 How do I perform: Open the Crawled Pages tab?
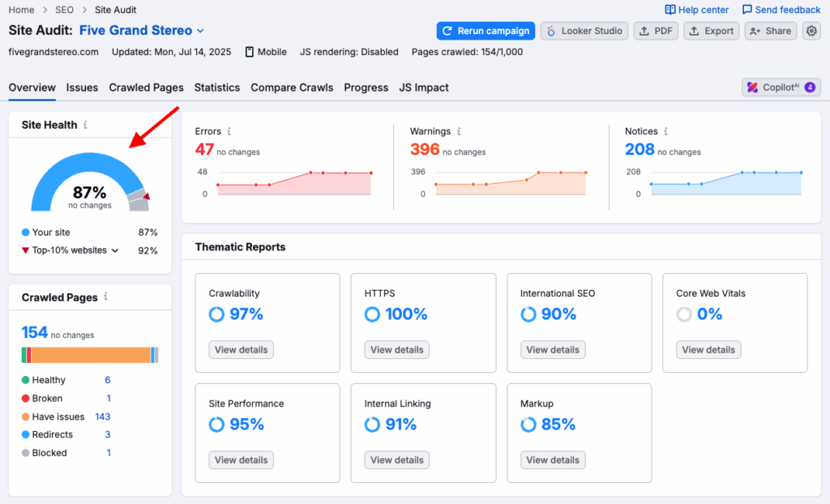coord(146,88)
